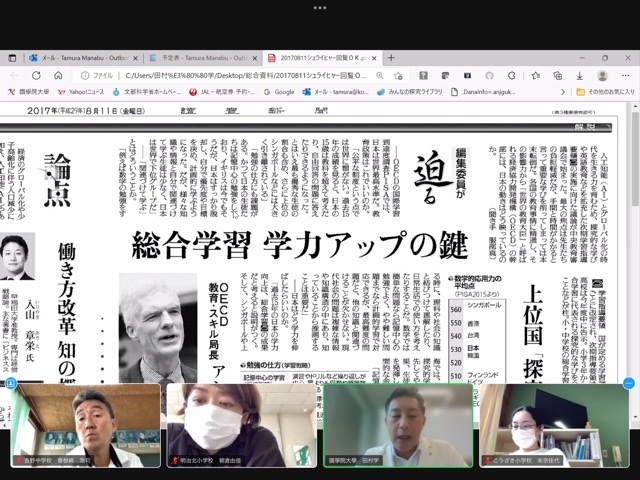The width and height of the screenshot is (640, 480).
Task: Expand the favorites bar overflow chevron
Action: [563, 92]
